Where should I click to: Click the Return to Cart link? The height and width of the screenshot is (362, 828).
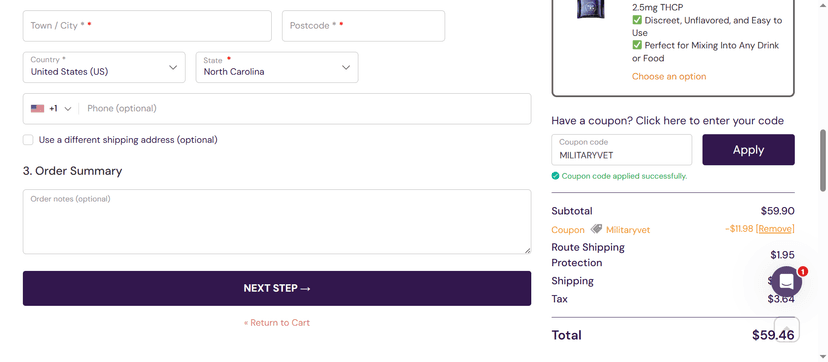coord(277,322)
